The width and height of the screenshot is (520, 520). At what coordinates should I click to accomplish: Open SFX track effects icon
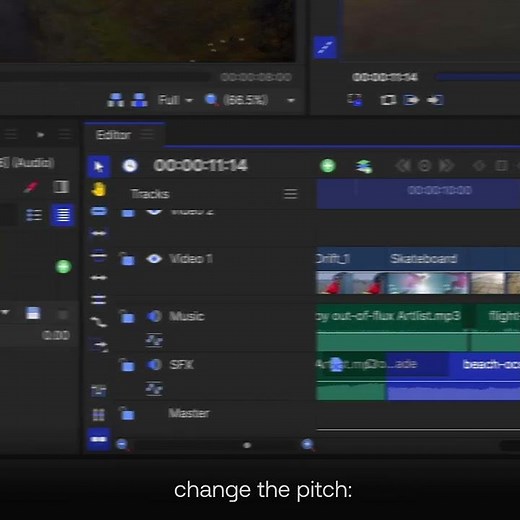pos(154,389)
